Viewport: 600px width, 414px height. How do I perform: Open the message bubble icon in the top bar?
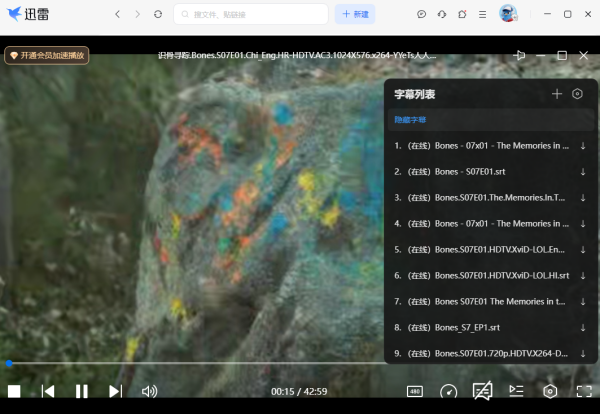[421, 14]
